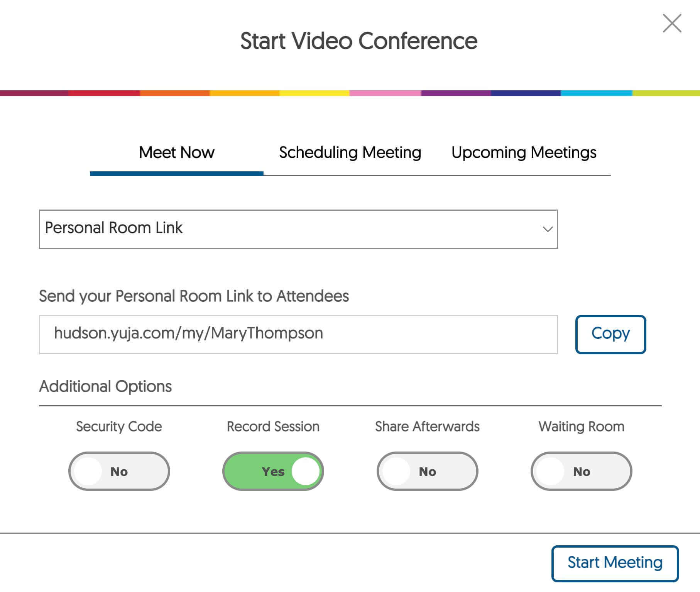Click the yellow segment of rainbow bar

pyautogui.click(x=314, y=93)
